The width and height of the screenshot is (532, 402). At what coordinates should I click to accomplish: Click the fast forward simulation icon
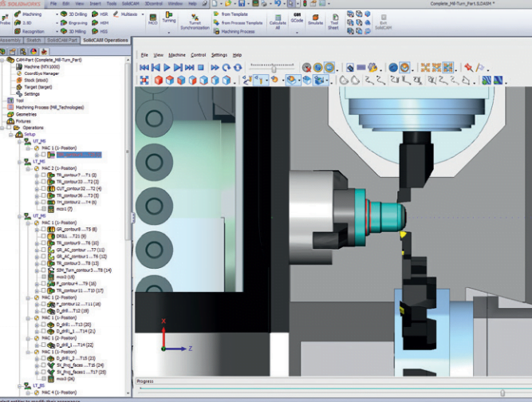(x=215, y=68)
